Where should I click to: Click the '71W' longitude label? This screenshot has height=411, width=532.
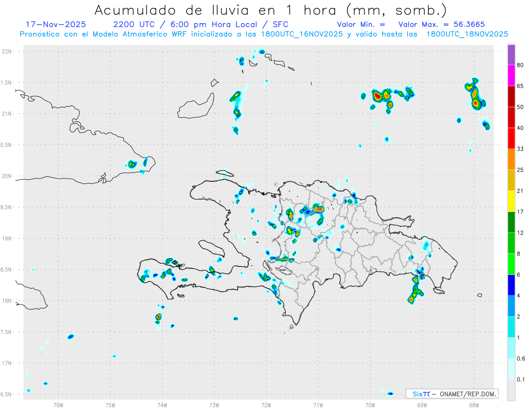coord(318,405)
